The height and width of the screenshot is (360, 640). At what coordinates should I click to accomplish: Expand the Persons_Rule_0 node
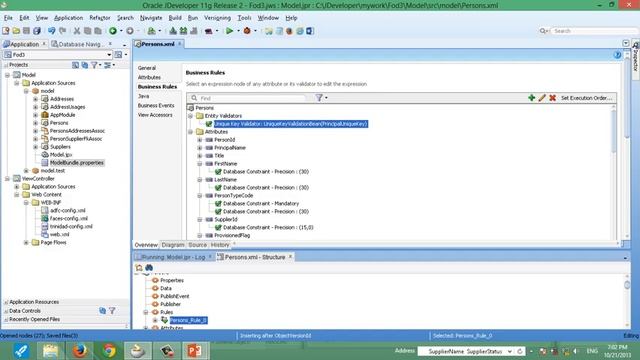coord(155,320)
